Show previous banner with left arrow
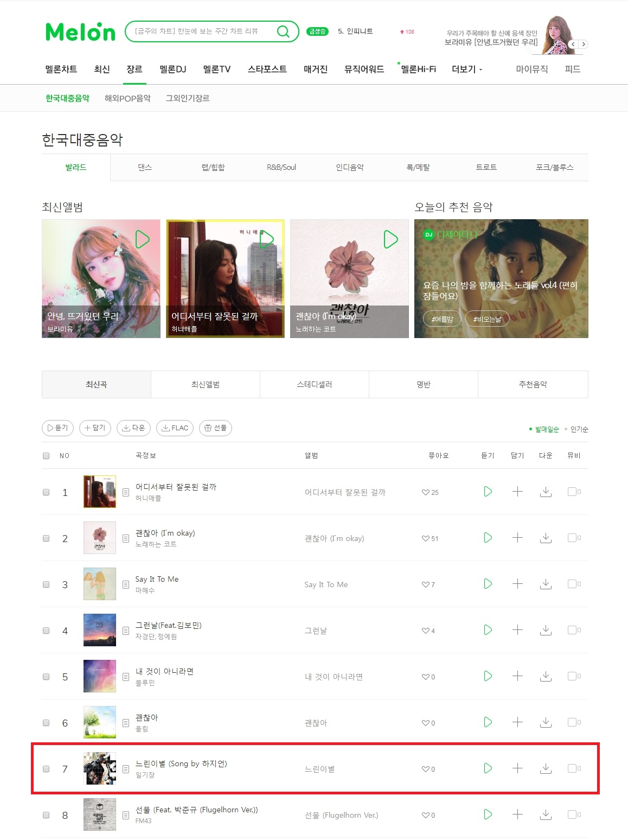Screen dimensions: 628x840 click(x=573, y=44)
